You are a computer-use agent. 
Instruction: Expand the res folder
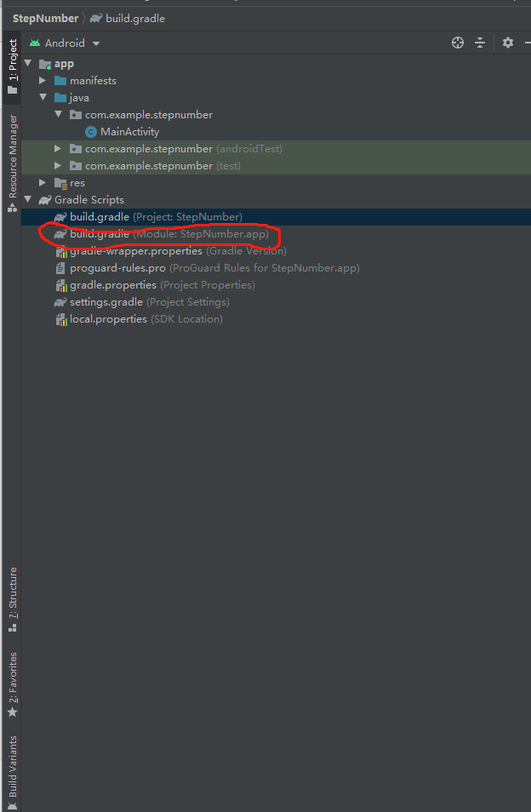tap(43, 182)
